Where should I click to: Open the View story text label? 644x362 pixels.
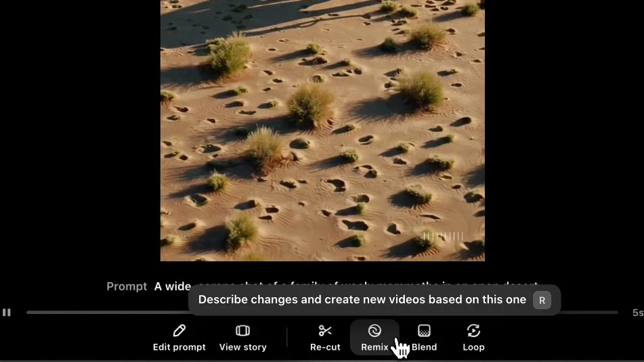click(242, 347)
